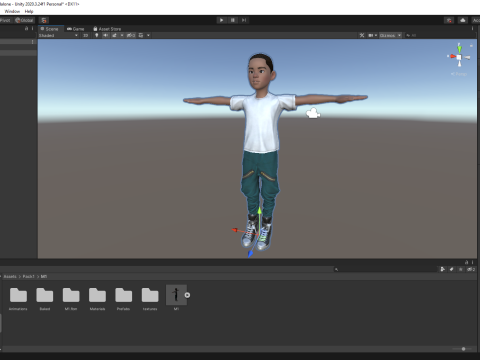
Task: Toggle 2D view mode
Action: pyautogui.click(x=86, y=35)
